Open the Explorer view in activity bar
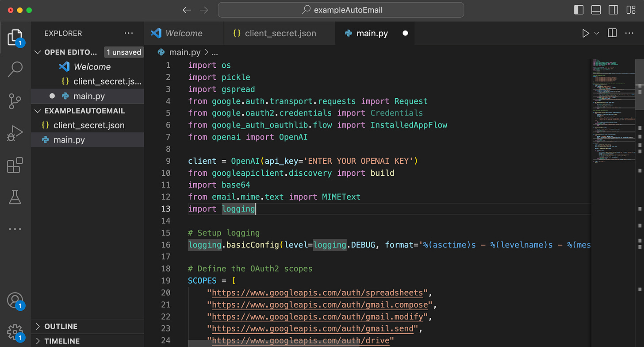644x347 pixels. coord(15,38)
